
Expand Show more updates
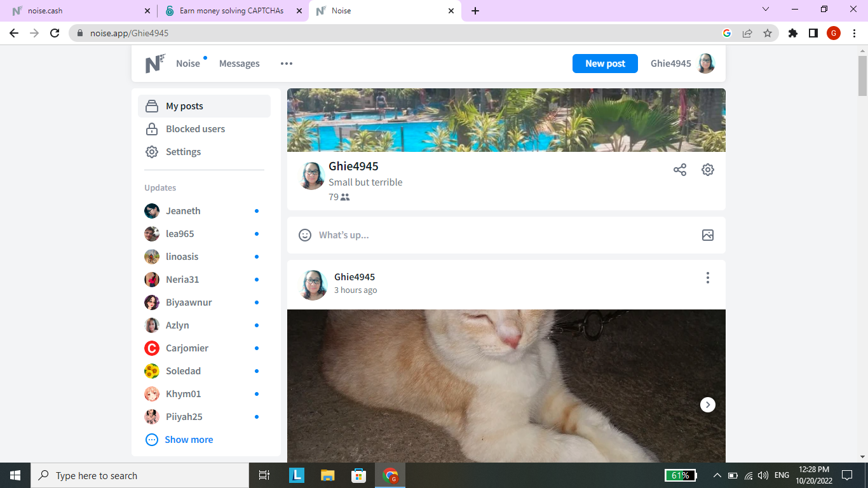(180, 440)
